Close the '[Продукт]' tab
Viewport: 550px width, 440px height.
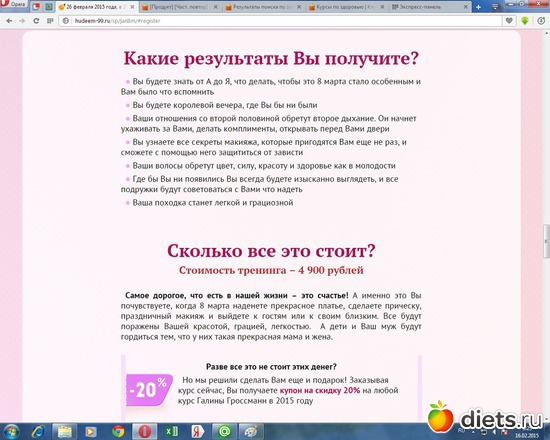point(215,7)
